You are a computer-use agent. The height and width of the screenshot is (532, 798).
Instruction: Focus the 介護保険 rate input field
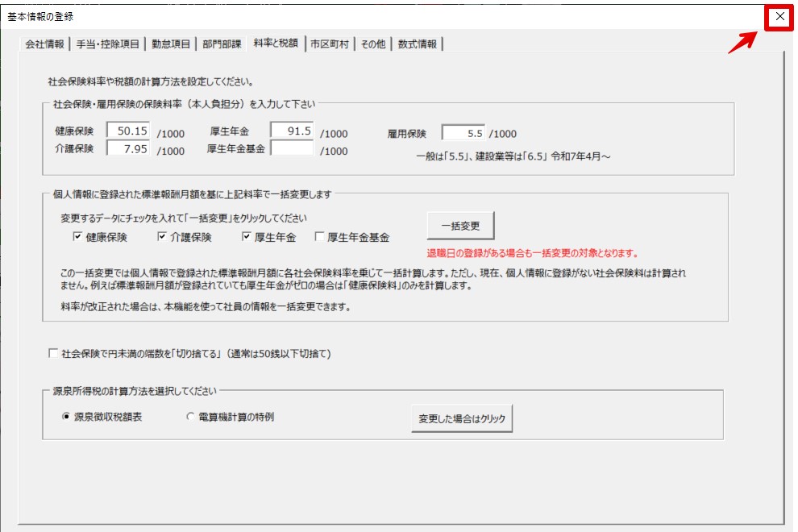pos(128,148)
